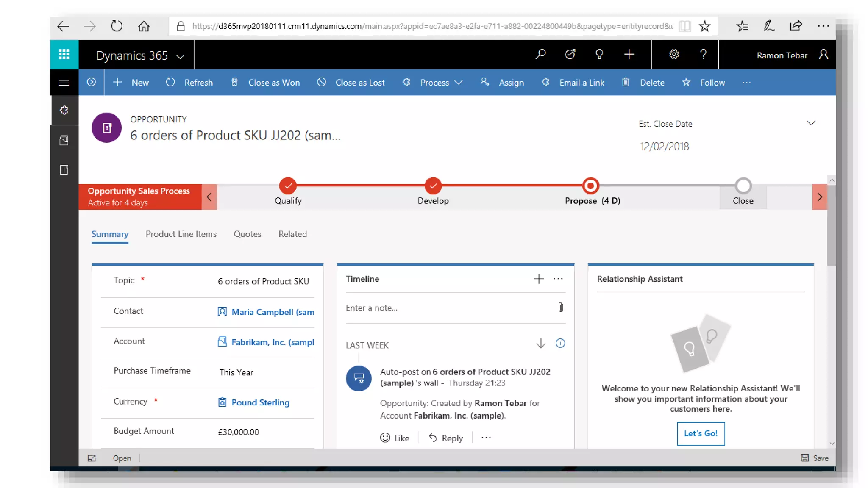Click the hamburger site map menu
The image size is (868, 488).
pyautogui.click(x=64, y=83)
